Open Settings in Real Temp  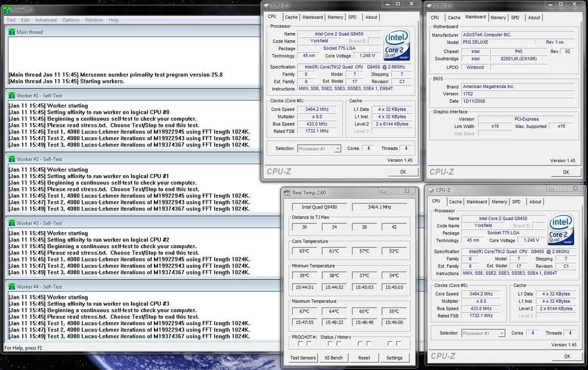tap(394, 358)
